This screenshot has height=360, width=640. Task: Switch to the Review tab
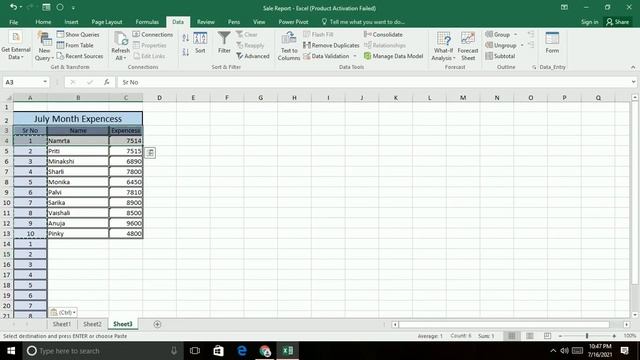pos(205,22)
